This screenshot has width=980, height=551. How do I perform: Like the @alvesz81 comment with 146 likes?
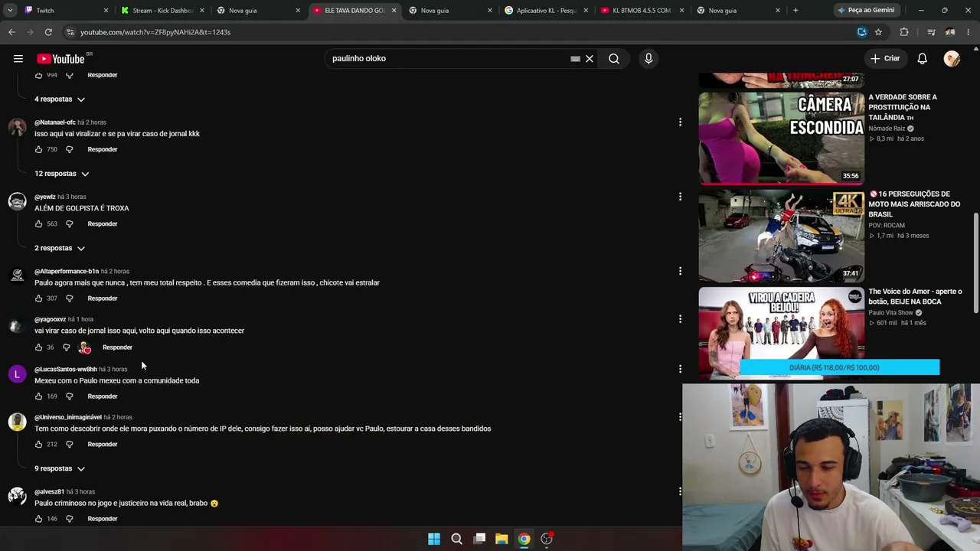tap(38, 519)
